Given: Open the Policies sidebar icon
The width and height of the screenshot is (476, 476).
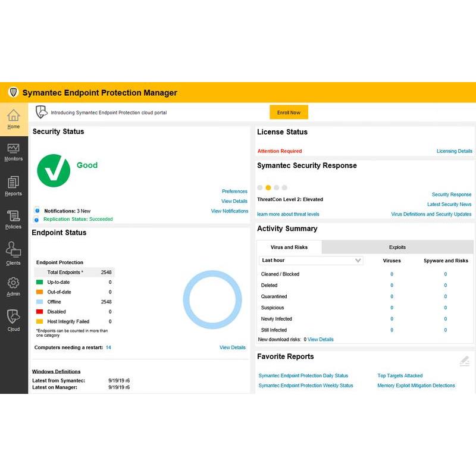Looking at the screenshot, I should click(x=13, y=216).
